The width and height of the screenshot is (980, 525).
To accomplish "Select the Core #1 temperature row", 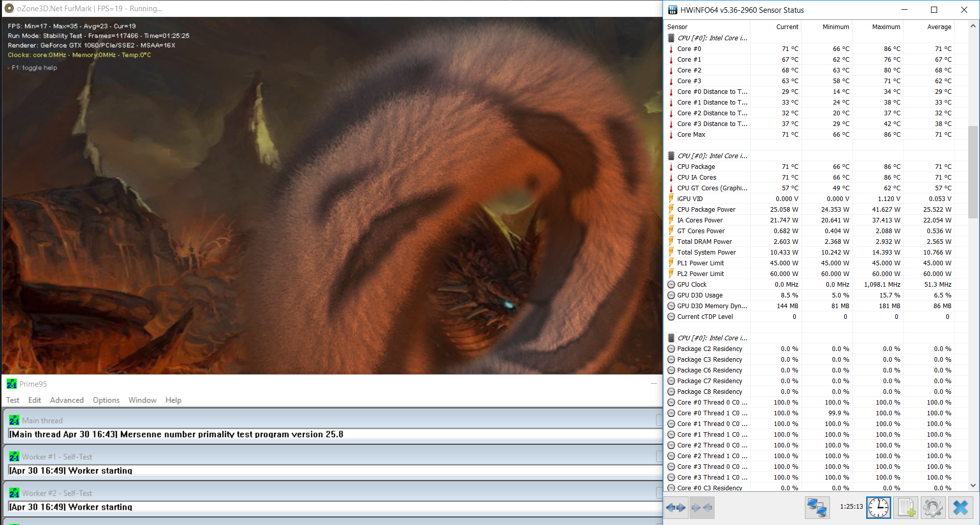I will (x=810, y=60).
